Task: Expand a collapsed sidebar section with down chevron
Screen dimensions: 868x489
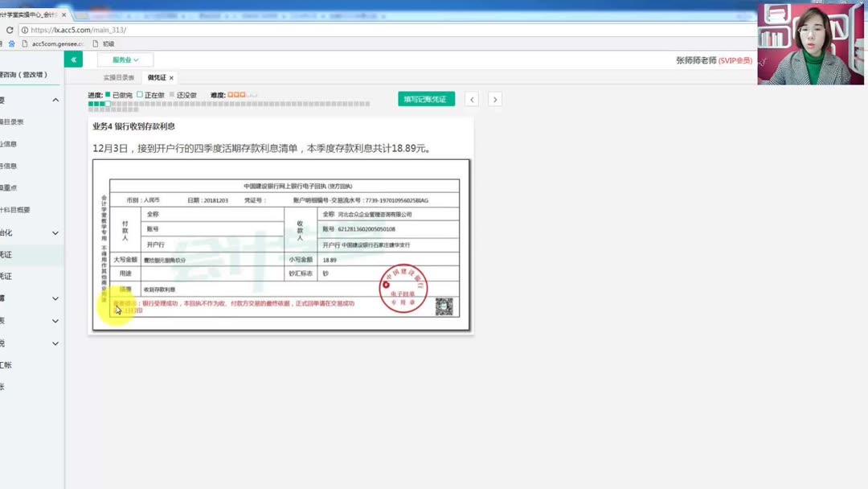Action: click(x=55, y=234)
